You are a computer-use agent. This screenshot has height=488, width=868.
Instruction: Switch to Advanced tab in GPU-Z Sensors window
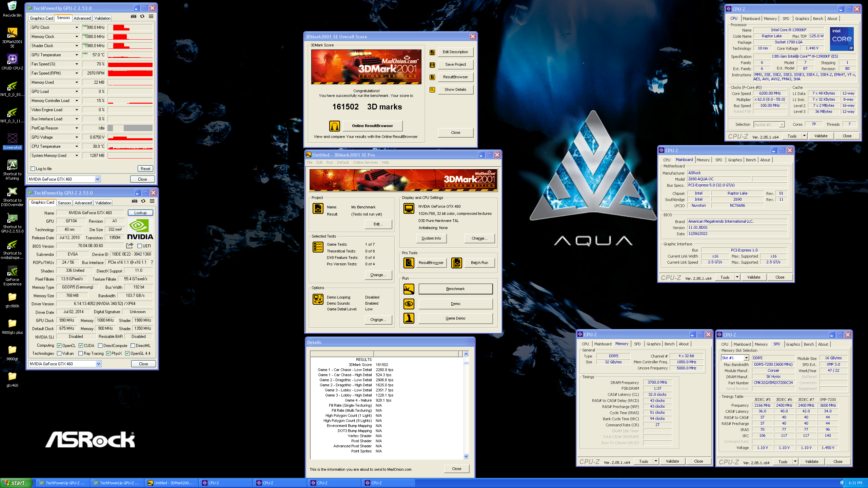82,18
